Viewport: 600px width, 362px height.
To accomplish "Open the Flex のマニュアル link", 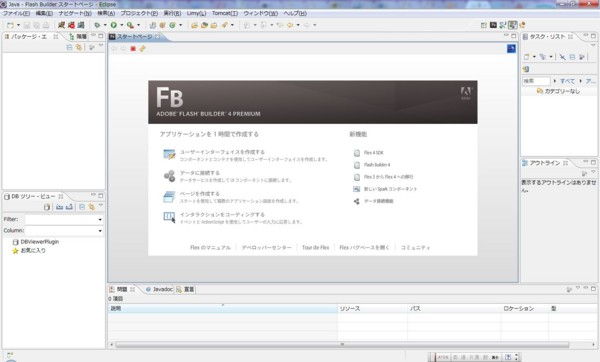I will point(210,248).
